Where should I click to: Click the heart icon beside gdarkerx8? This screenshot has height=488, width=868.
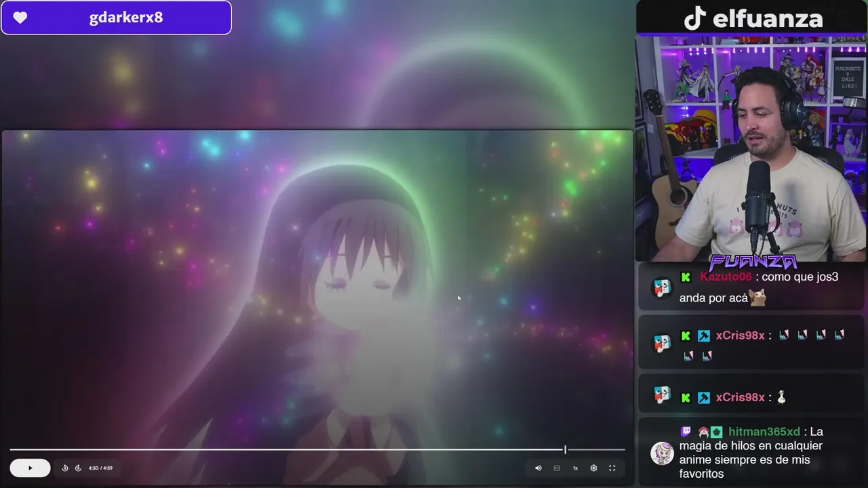point(20,18)
